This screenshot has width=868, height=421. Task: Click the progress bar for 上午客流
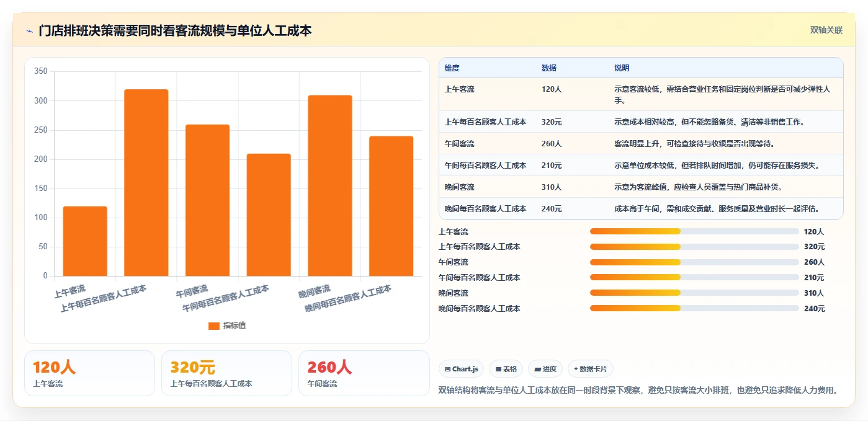(694, 231)
